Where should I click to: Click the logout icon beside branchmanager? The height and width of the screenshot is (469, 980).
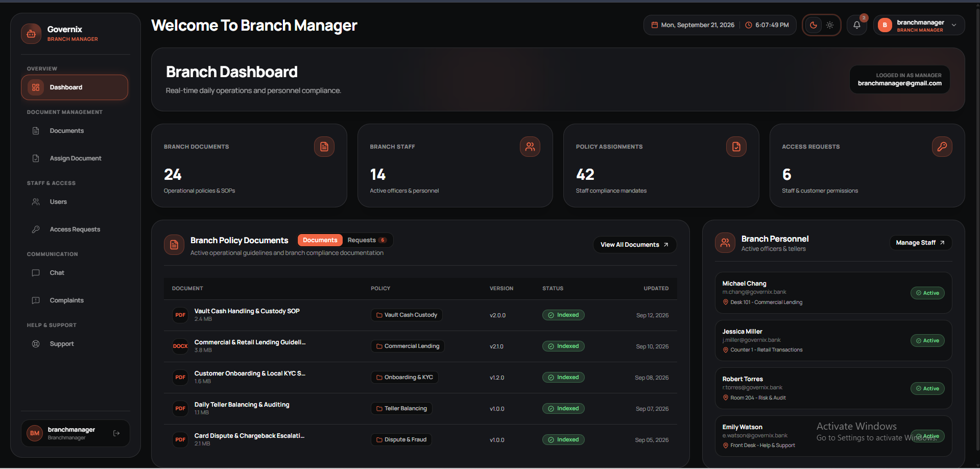click(x=116, y=433)
